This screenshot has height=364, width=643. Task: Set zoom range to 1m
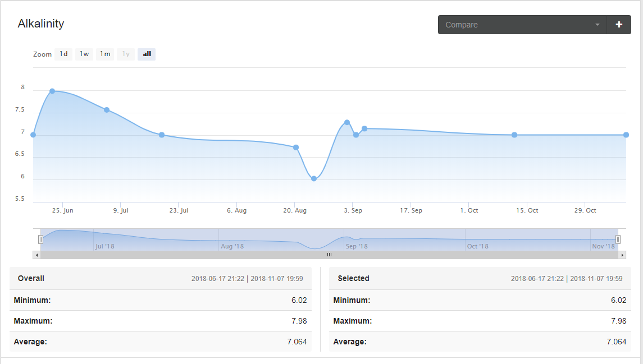tap(105, 54)
